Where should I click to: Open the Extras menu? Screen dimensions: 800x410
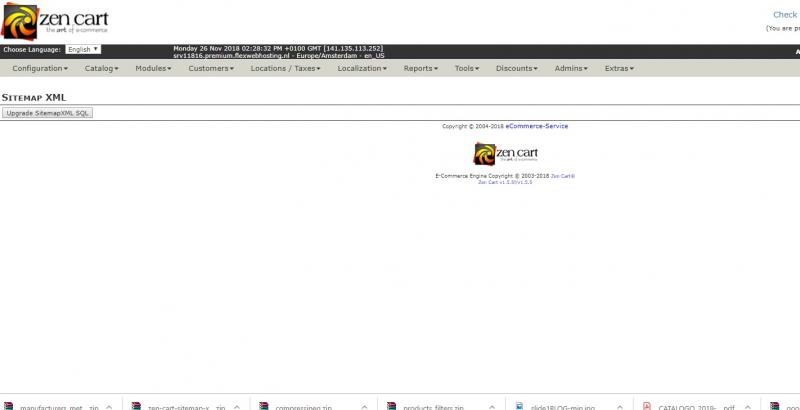pyautogui.click(x=619, y=68)
